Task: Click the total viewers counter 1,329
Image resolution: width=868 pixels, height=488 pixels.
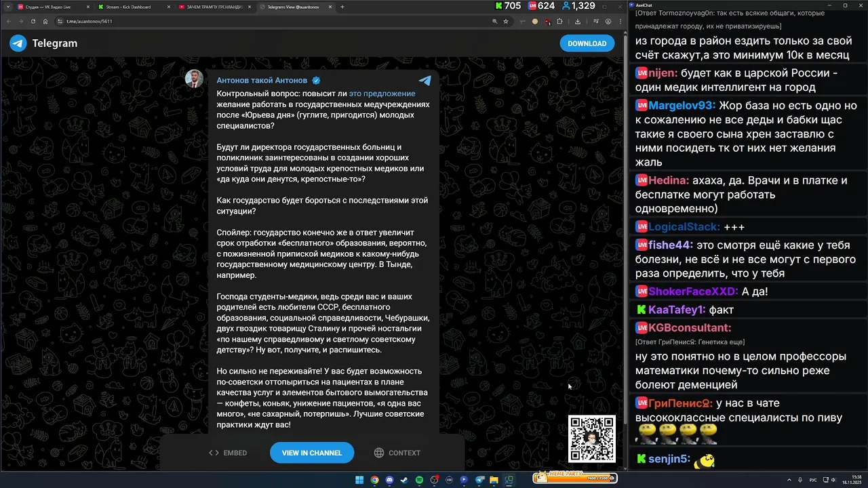Action: [x=578, y=6]
